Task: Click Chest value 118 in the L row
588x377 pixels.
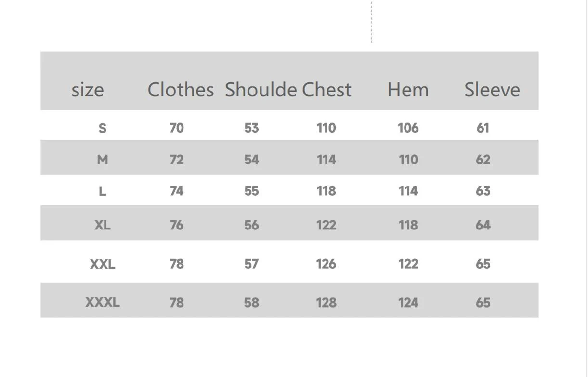Action: click(326, 191)
